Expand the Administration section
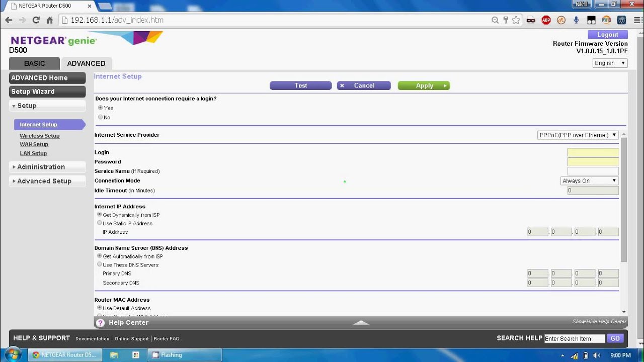 (47, 167)
